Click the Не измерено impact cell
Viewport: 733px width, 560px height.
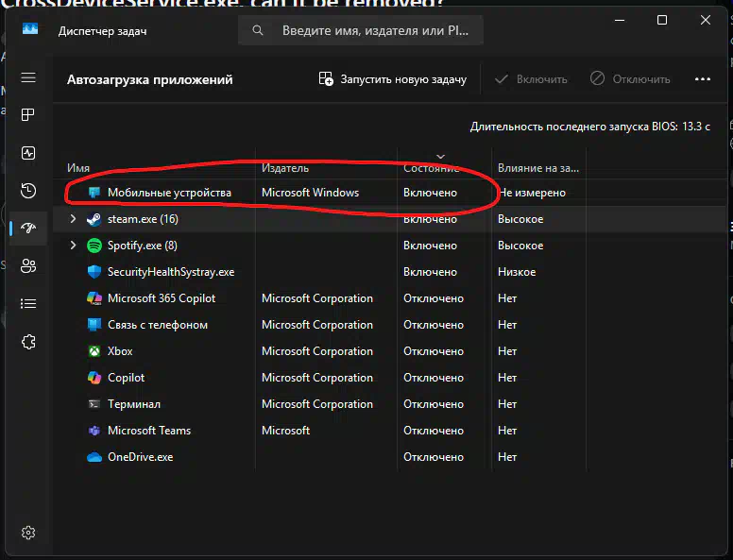point(532,193)
